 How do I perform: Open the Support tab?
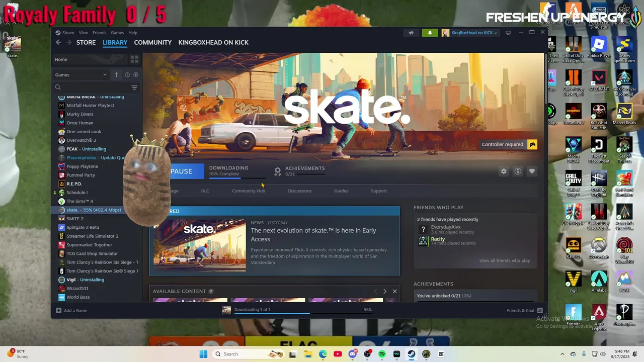(379, 191)
